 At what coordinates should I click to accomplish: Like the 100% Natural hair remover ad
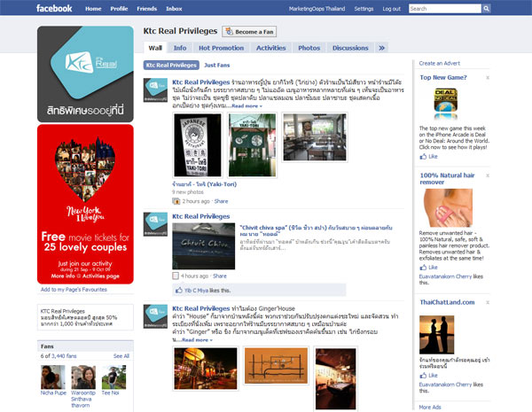428,268
